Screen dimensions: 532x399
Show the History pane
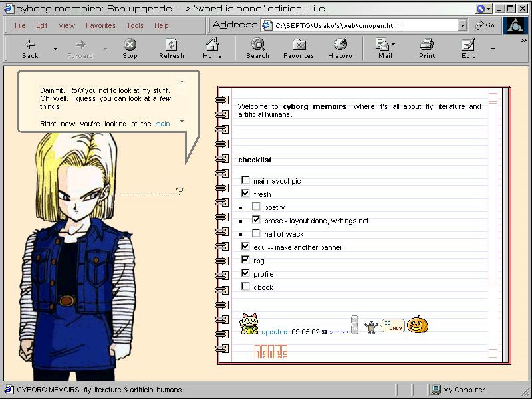(x=340, y=49)
